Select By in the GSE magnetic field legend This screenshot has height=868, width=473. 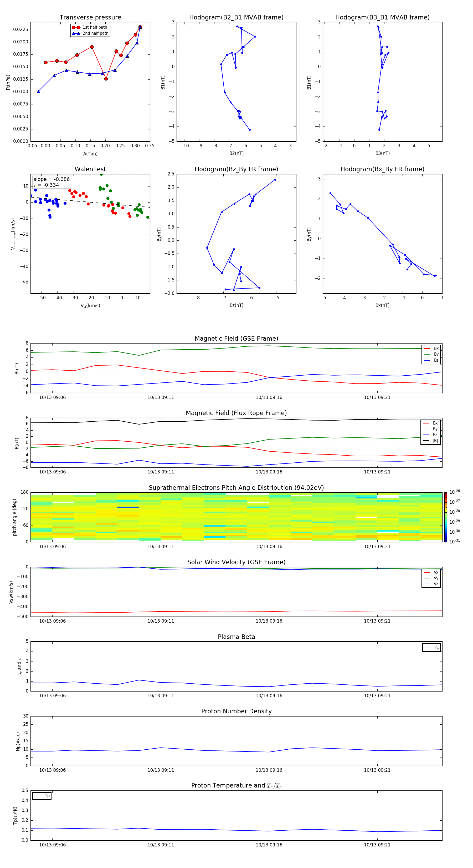pos(431,354)
